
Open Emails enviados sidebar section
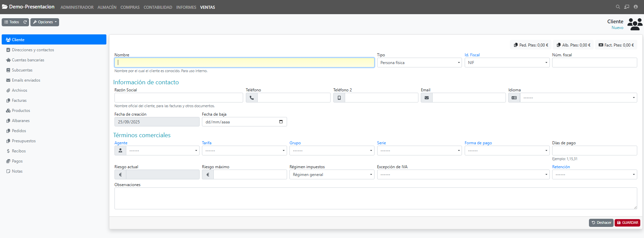(x=54, y=80)
